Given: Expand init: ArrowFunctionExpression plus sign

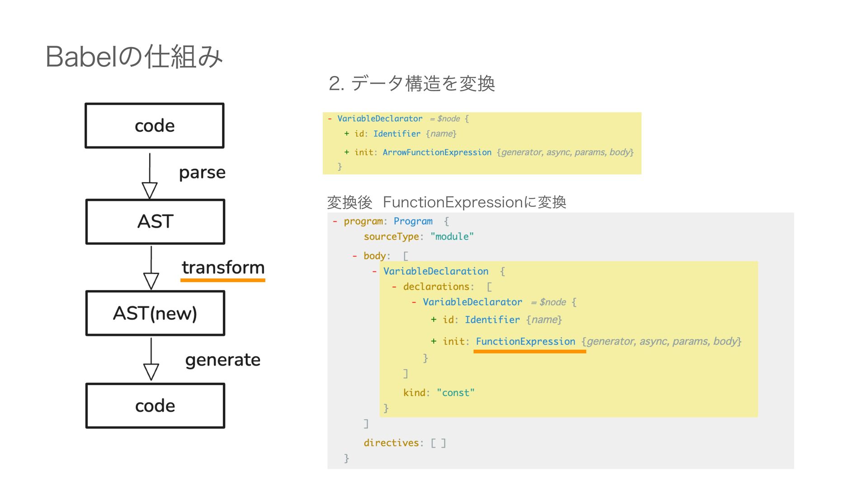Looking at the screenshot, I should click(347, 152).
